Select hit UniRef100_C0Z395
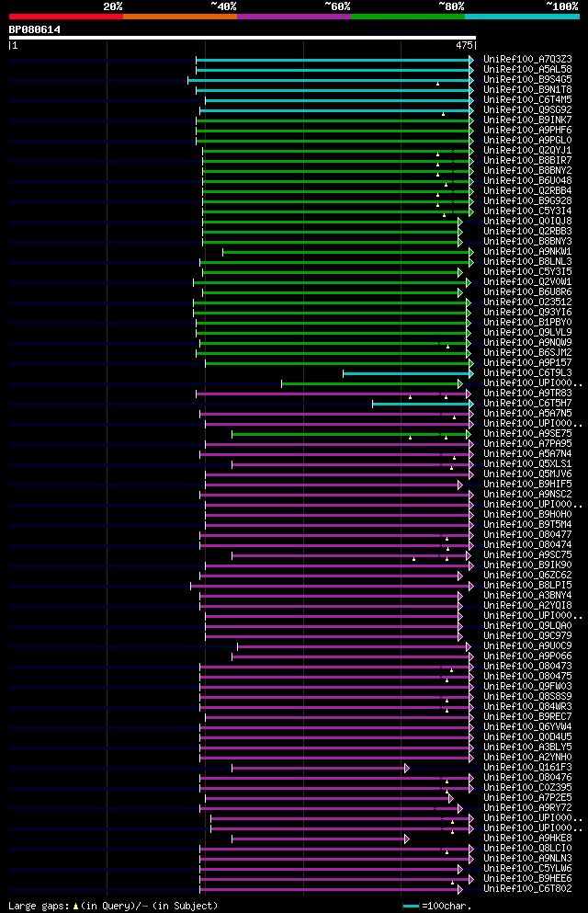 tap(527, 788)
